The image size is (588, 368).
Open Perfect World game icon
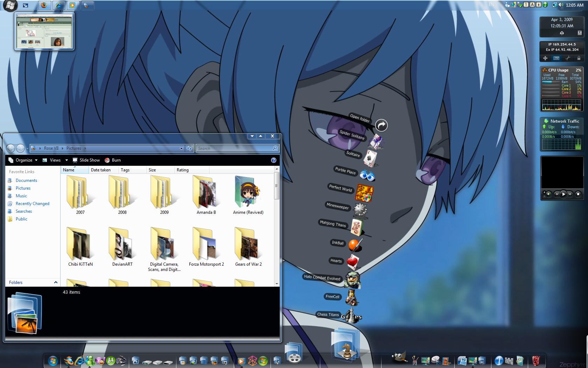364,193
